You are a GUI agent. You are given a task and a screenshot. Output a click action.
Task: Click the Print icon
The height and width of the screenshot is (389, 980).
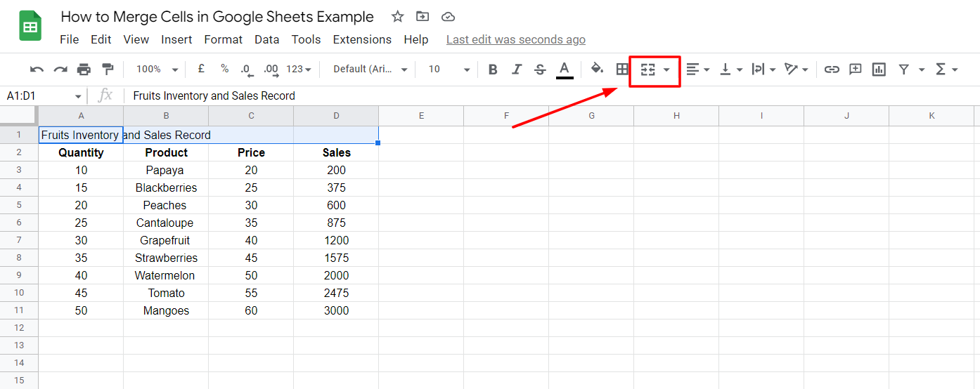click(84, 70)
